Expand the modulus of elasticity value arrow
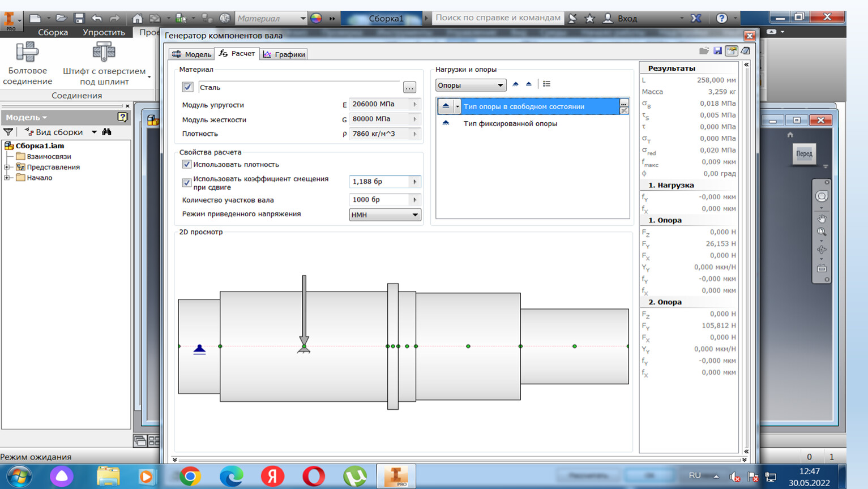The image size is (868, 489). [415, 104]
